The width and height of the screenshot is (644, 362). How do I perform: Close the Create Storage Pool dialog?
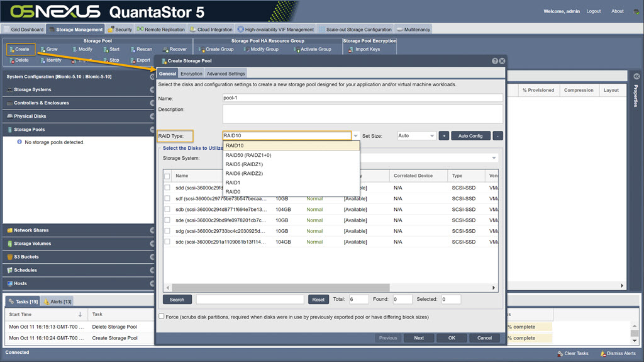click(x=502, y=61)
